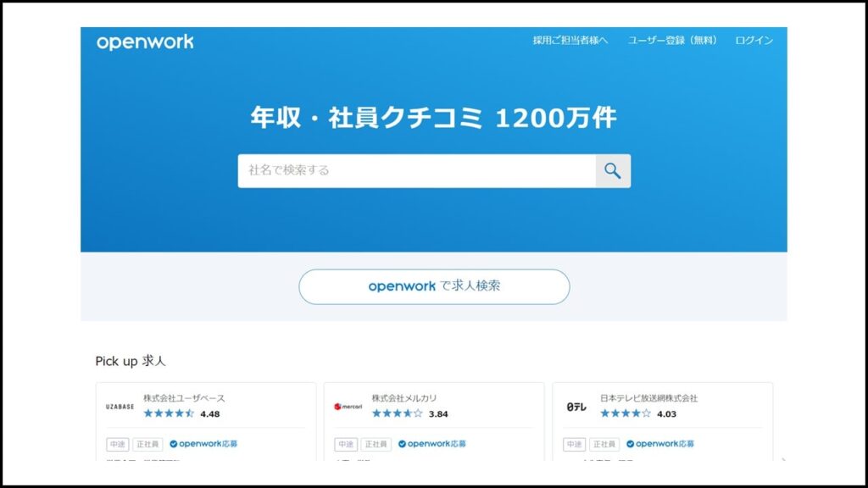
Task: Click 正社員 tag on 日本テレビ card
Action: [604, 444]
